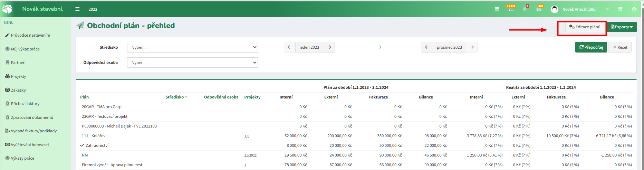The width and height of the screenshot is (644, 170).
Task: Expand the Odpovědná osoba dropdown
Action: click(192, 63)
